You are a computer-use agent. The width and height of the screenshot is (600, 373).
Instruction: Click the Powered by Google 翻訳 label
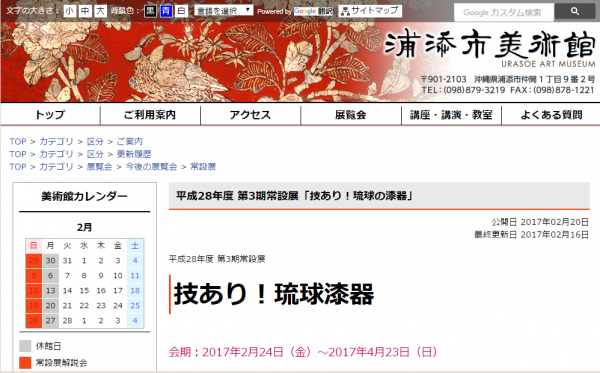pyautogui.click(x=295, y=11)
